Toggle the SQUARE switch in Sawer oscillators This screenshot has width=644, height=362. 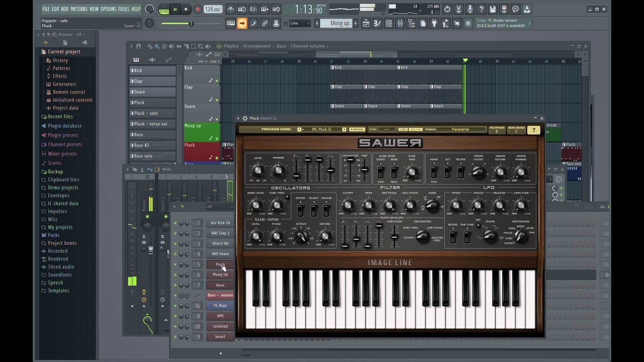click(x=327, y=210)
